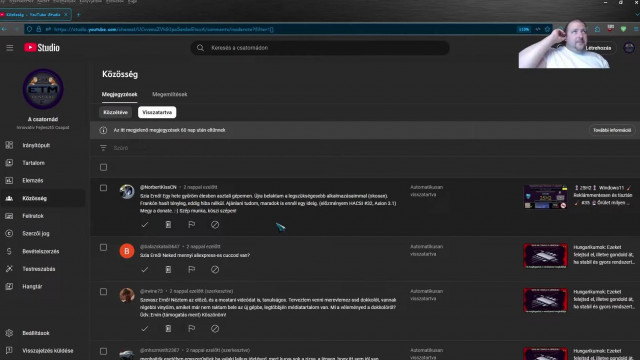The image size is (640, 360).
Task: Approve the @NorbertKissON comment with checkmark
Action: 144,225
